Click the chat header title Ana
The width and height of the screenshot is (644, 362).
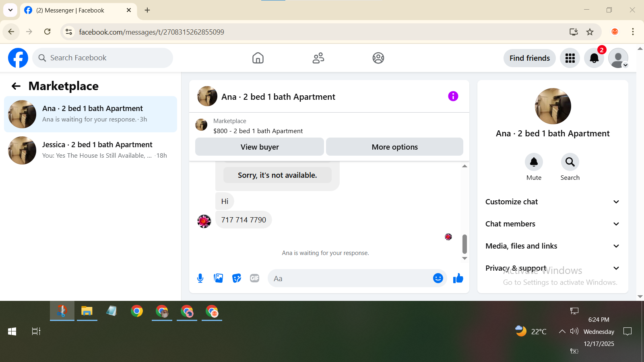tap(278, 97)
